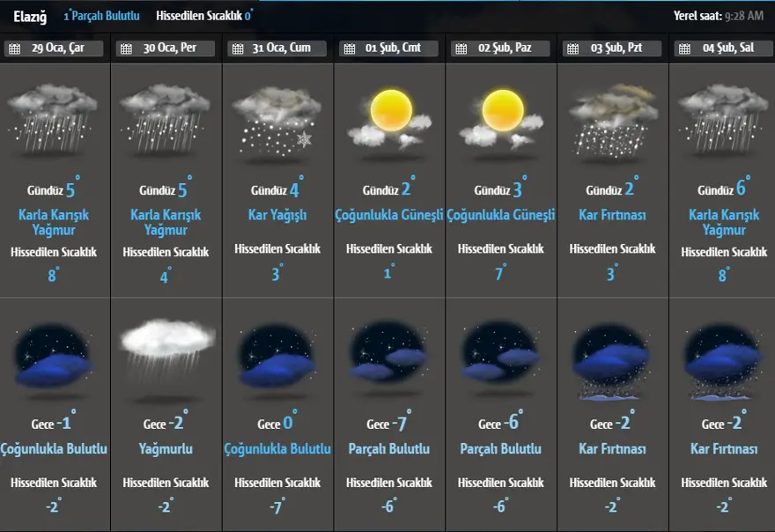Screen dimensions: 775x532
Task: Open the Kar Yağışlı forecast link
Action: pyautogui.click(x=277, y=215)
